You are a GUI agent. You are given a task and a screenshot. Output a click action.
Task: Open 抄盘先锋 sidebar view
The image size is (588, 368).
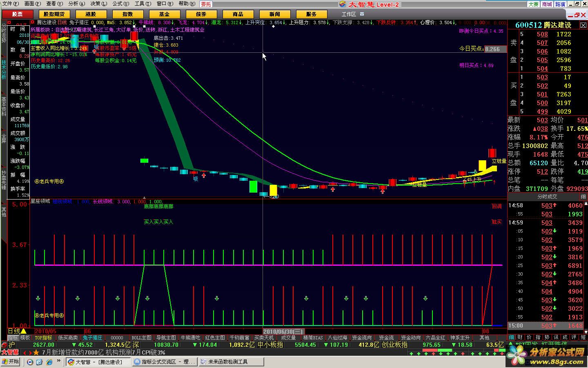pyautogui.click(x=4, y=180)
